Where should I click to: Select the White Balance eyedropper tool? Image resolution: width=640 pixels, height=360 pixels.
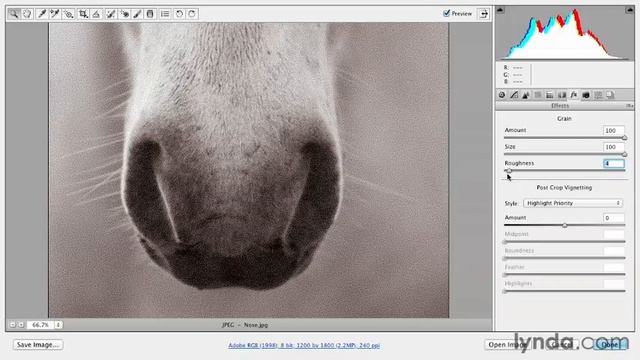coord(42,14)
